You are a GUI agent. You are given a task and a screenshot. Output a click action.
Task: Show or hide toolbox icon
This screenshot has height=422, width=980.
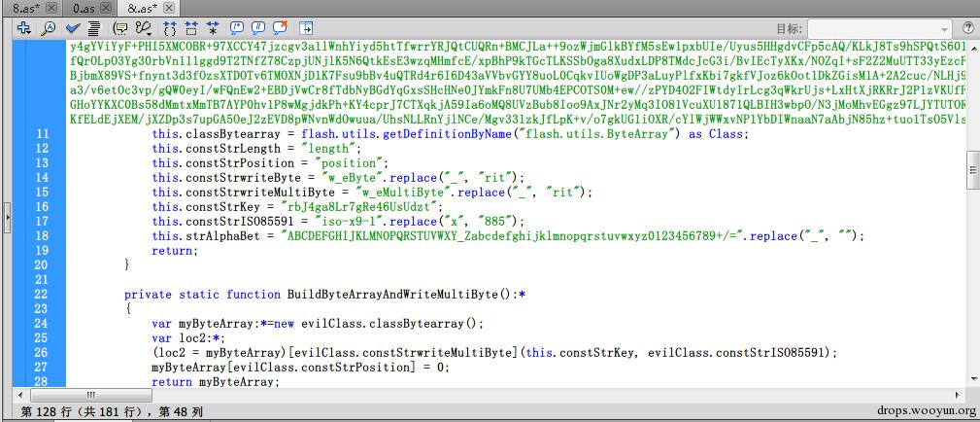coord(306,28)
